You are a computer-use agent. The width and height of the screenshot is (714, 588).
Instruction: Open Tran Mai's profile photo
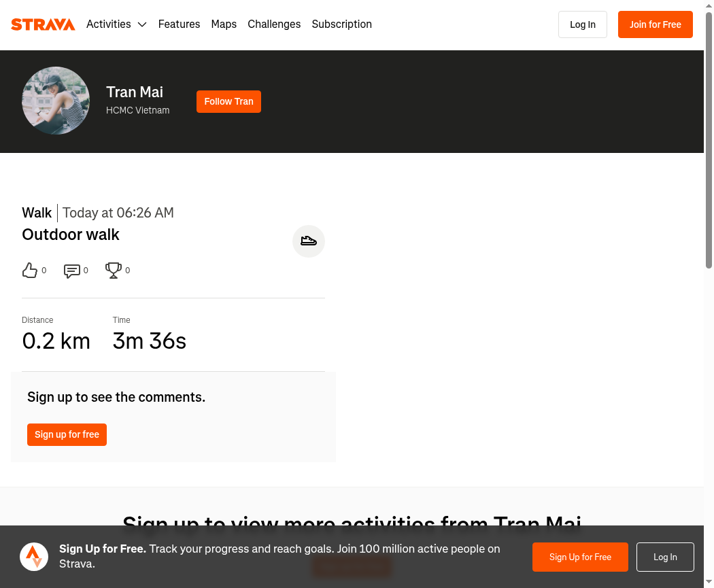(56, 101)
